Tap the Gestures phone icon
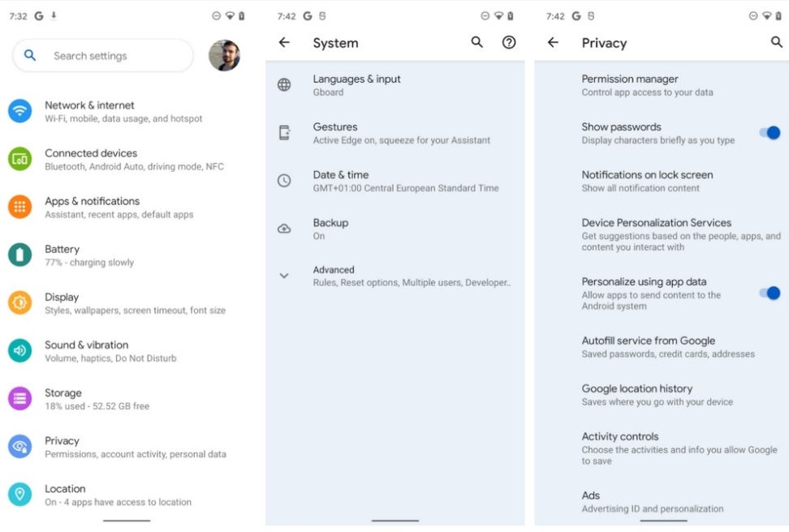Screen dimensions: 789x532 point(284,133)
